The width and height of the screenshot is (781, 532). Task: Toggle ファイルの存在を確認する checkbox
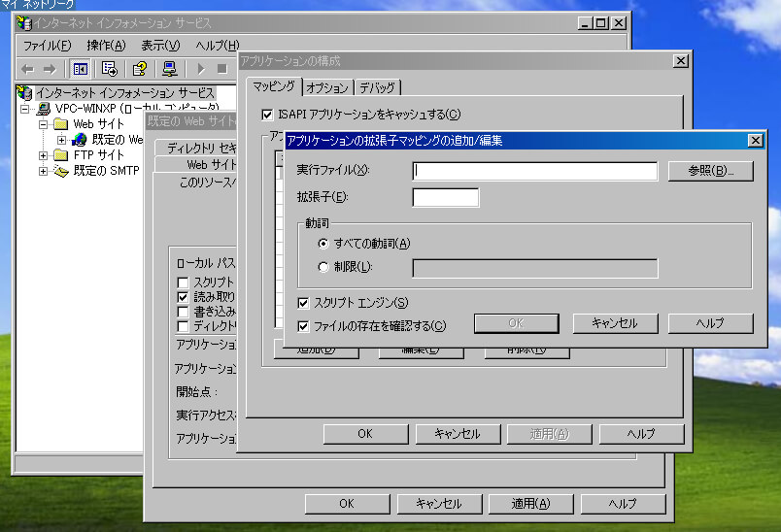click(x=304, y=326)
